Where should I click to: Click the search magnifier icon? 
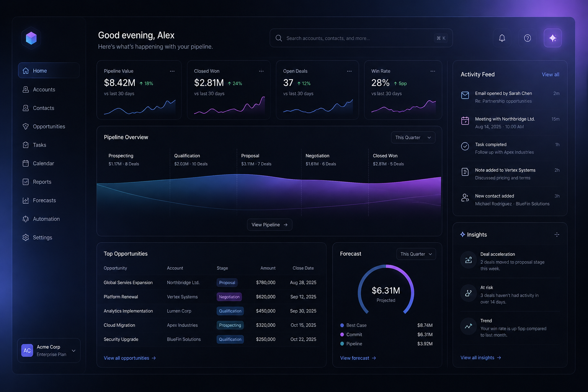tap(279, 38)
